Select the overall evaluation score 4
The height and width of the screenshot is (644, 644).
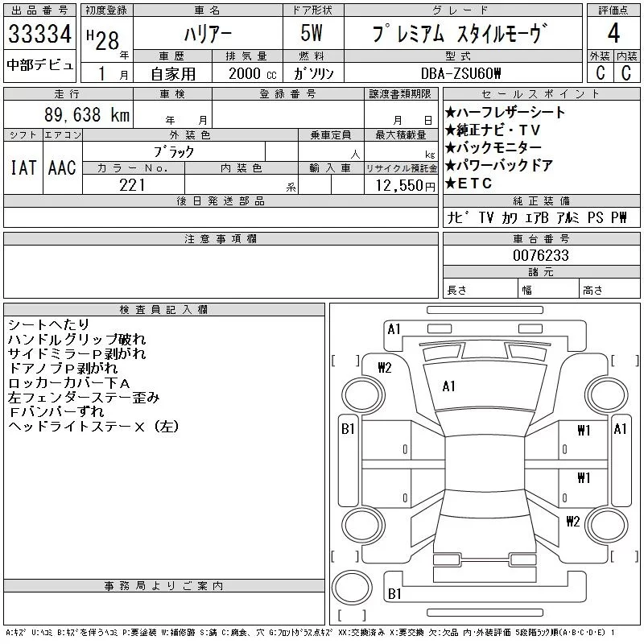pos(613,35)
